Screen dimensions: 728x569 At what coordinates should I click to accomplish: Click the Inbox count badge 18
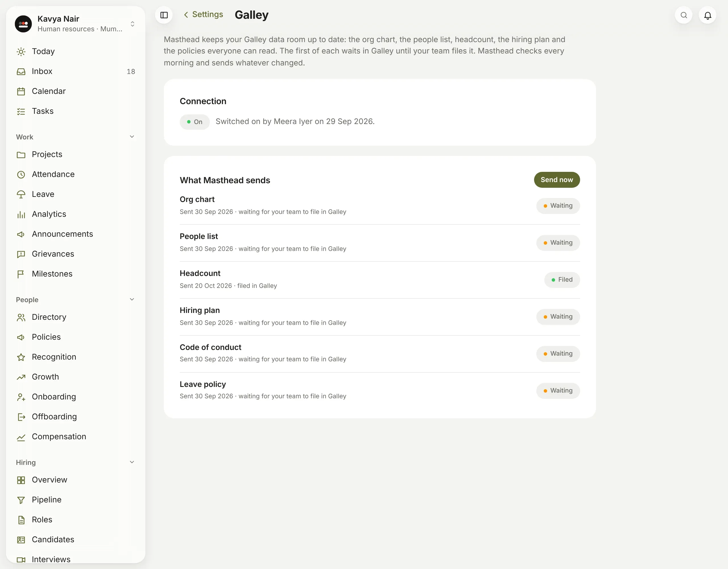(x=131, y=72)
